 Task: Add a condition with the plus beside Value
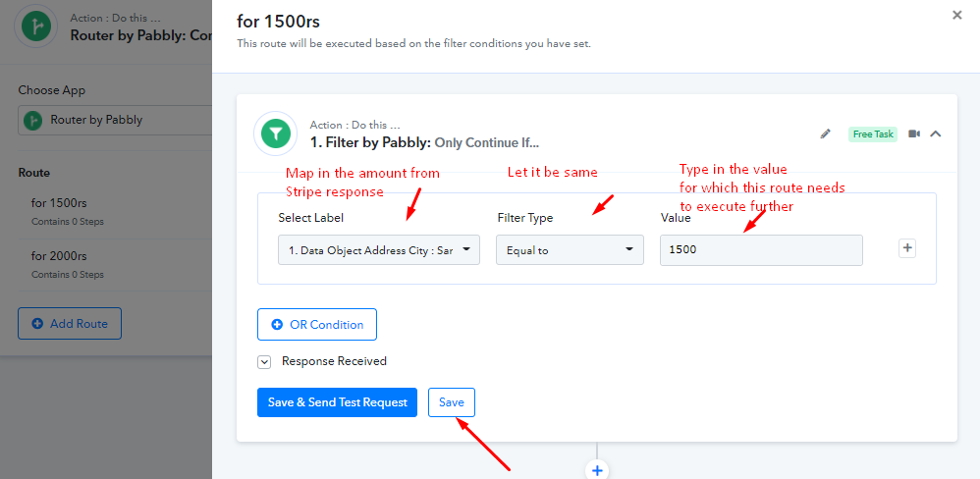pos(907,248)
